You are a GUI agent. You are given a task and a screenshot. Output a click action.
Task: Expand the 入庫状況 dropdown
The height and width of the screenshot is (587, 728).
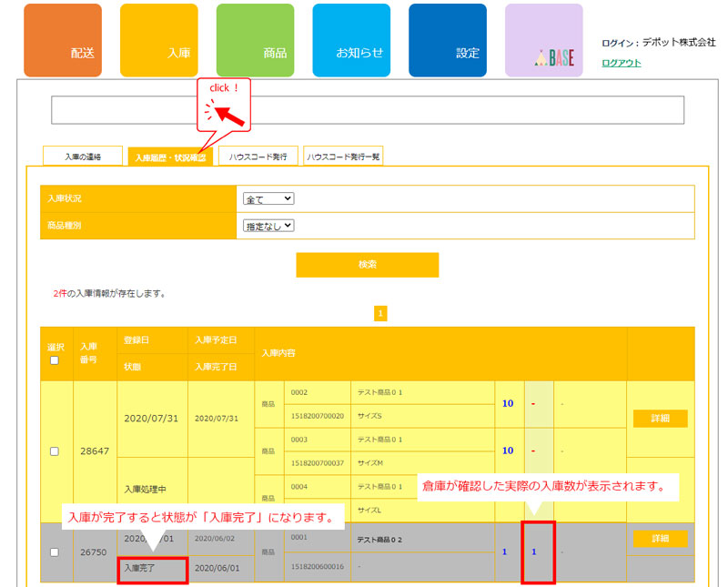point(269,199)
